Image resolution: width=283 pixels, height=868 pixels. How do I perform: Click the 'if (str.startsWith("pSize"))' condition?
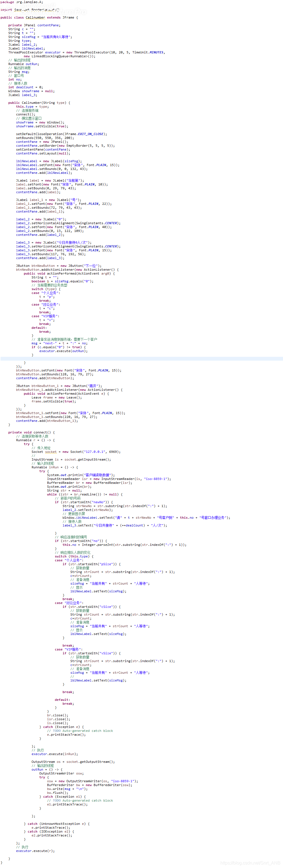(92, 564)
